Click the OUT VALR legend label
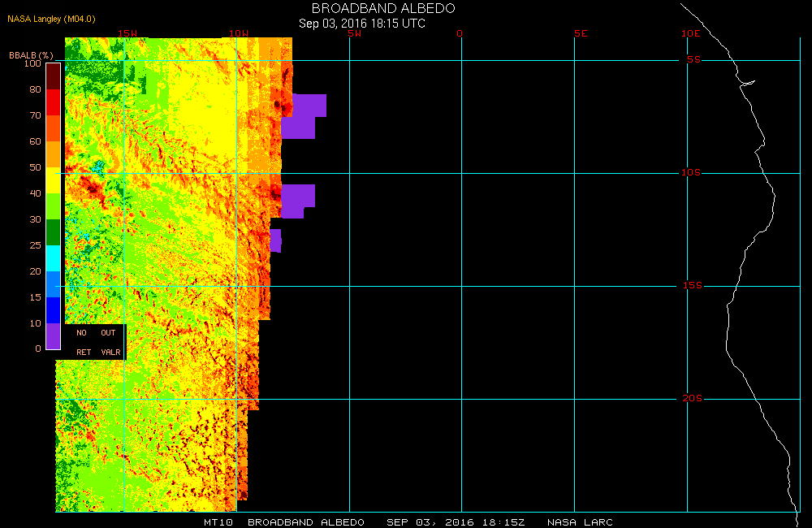This screenshot has width=812, height=528. click(x=110, y=342)
